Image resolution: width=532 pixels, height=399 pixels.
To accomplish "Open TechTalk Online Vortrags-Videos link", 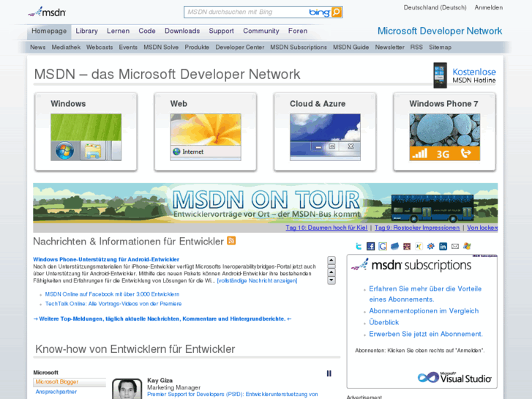I will [113, 304].
